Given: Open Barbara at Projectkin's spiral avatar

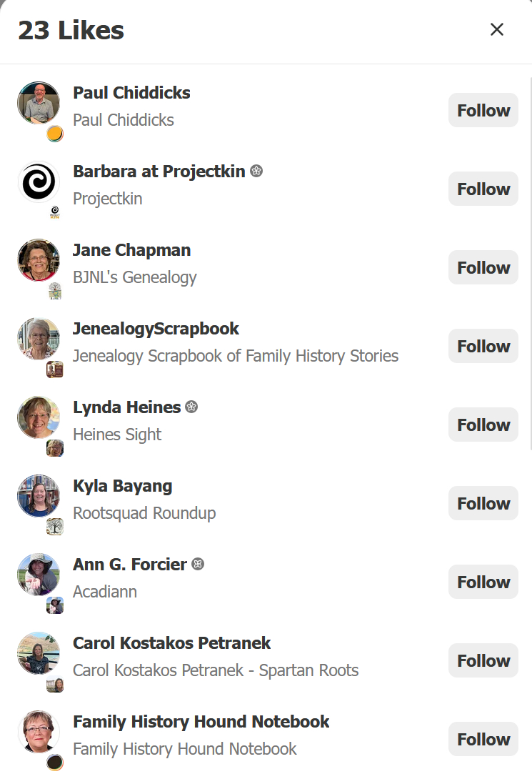Looking at the screenshot, I should click(x=39, y=182).
